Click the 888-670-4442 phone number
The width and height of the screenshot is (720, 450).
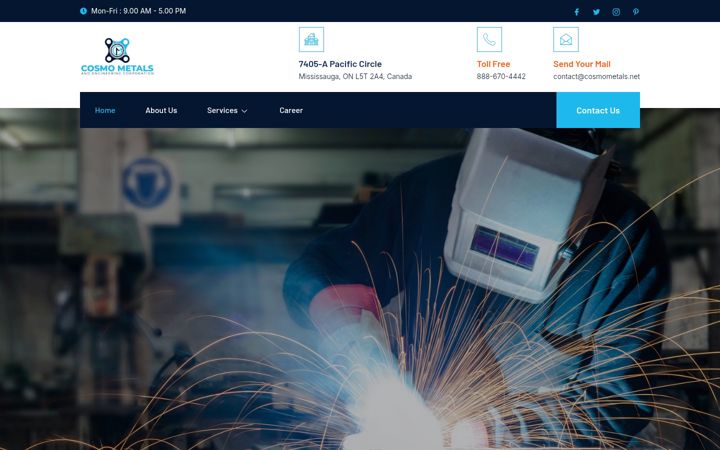click(x=501, y=76)
